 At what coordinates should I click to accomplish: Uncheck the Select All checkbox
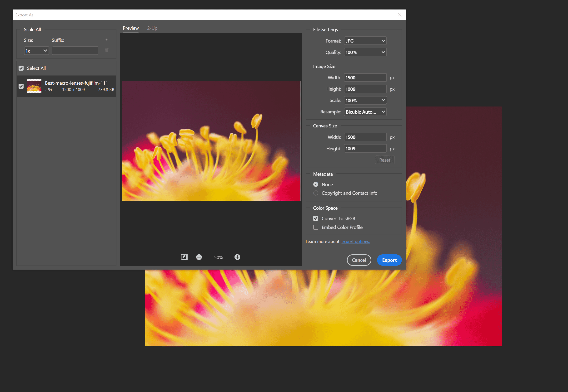tap(21, 68)
